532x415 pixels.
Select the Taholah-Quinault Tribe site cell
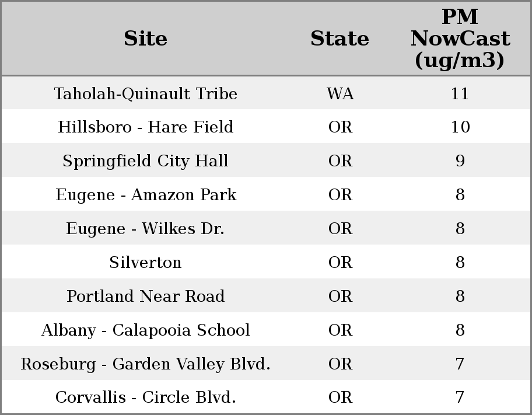(x=145, y=93)
